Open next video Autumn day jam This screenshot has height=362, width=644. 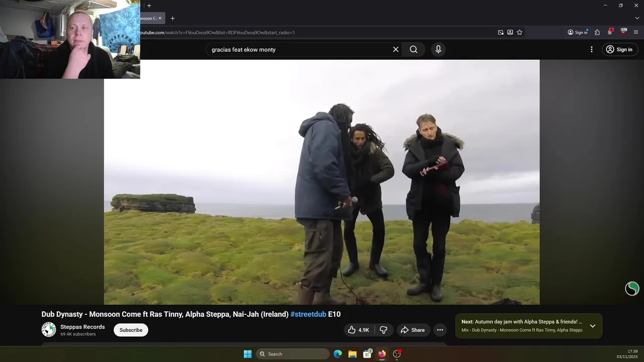click(522, 322)
